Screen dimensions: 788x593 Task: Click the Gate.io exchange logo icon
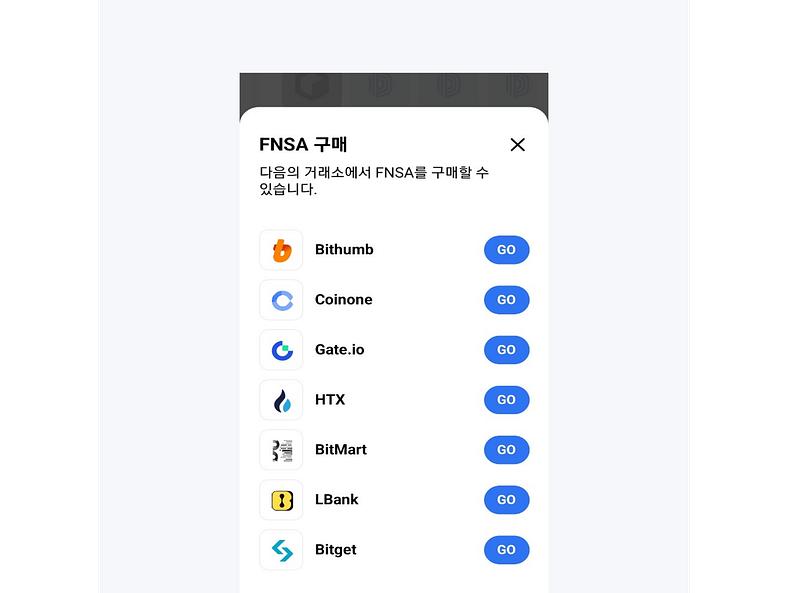[281, 350]
